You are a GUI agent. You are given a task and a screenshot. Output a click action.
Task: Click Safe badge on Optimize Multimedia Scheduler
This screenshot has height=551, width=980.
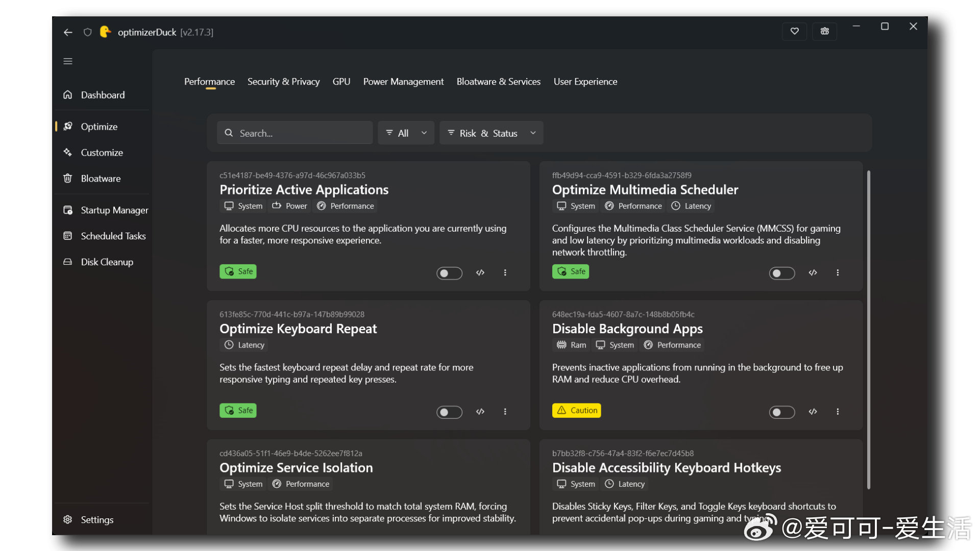coord(571,271)
